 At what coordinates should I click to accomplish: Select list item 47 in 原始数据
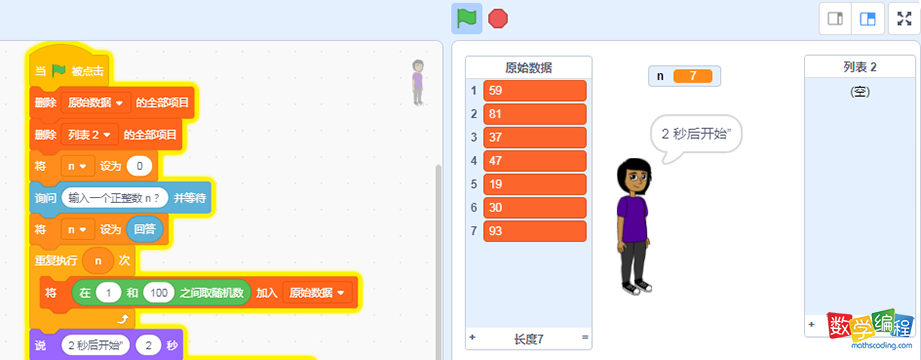coord(535,161)
